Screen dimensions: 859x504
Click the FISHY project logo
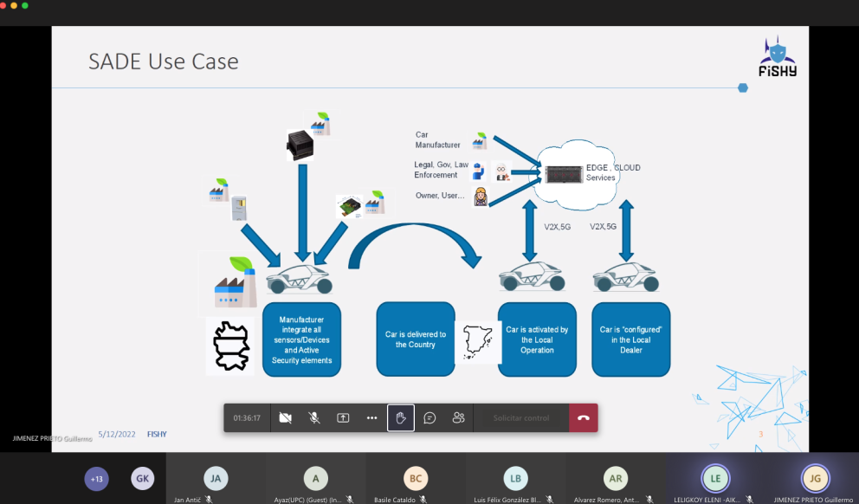coord(776,59)
